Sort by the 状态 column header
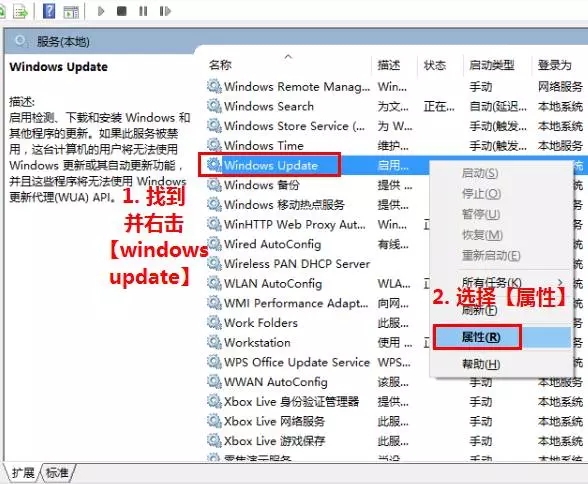The image size is (588, 484). pos(435,65)
